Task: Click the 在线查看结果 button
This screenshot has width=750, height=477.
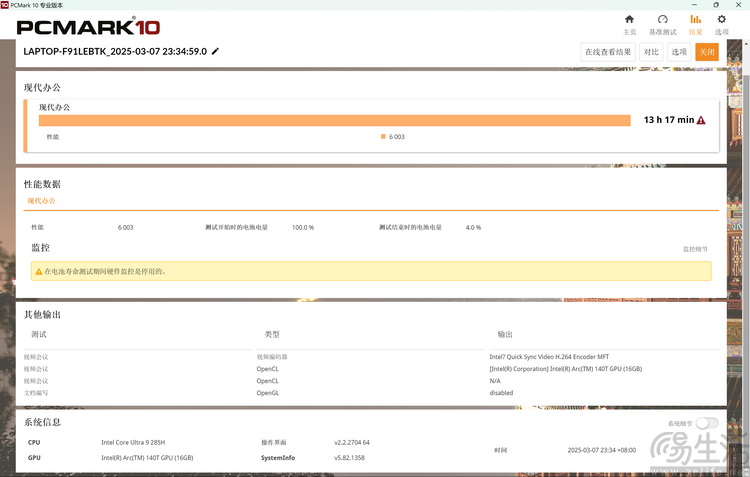Action: [608, 52]
